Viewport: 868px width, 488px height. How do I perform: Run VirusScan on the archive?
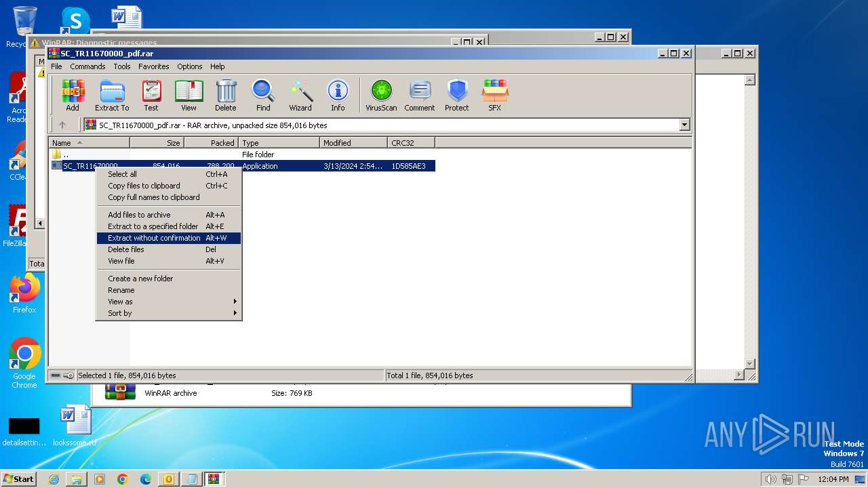(x=381, y=96)
